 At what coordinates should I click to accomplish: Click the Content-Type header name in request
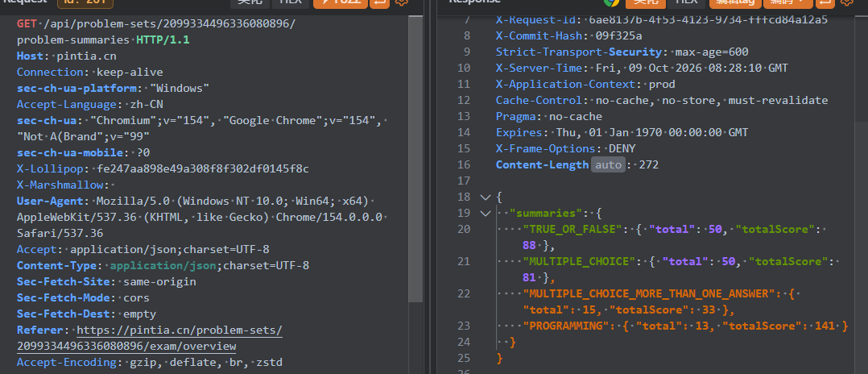click(56, 265)
